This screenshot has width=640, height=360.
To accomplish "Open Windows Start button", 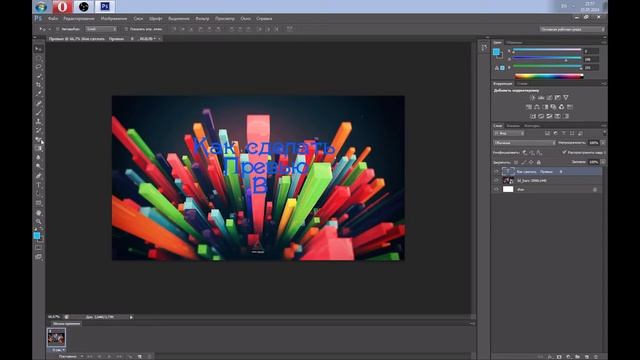I will pyautogui.click(x=41, y=7).
